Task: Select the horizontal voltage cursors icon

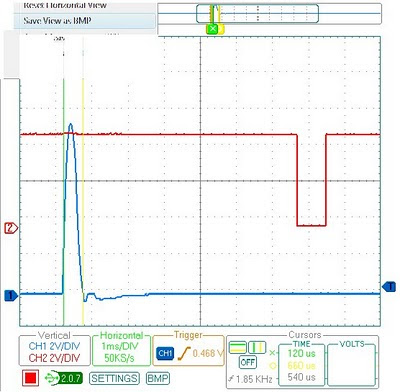Action: pos(238,347)
